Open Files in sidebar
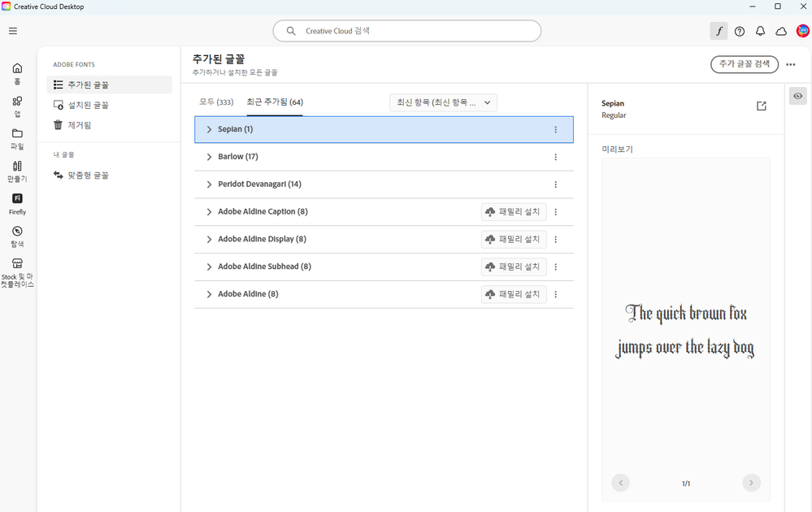Screen dimensions: 812x512 pyautogui.click(x=17, y=139)
